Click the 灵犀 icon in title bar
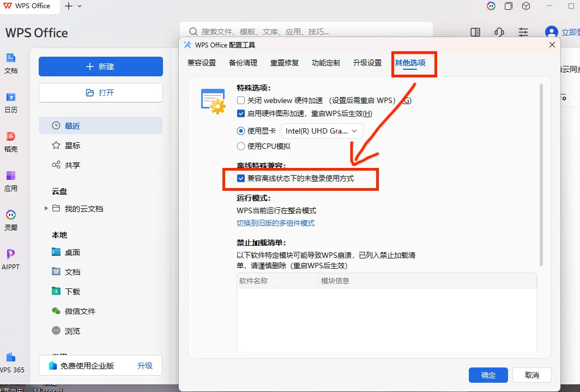The width and height of the screenshot is (580, 392). pyautogui.click(x=491, y=6)
